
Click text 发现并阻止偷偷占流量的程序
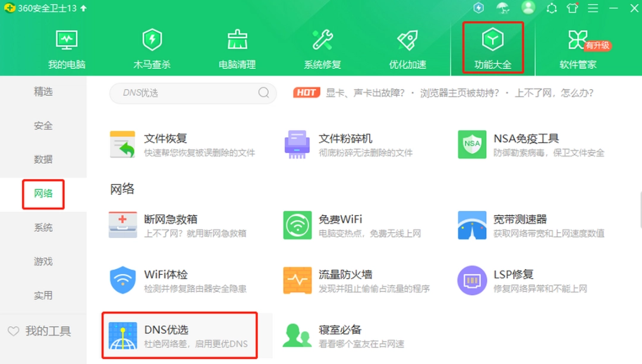374,289
